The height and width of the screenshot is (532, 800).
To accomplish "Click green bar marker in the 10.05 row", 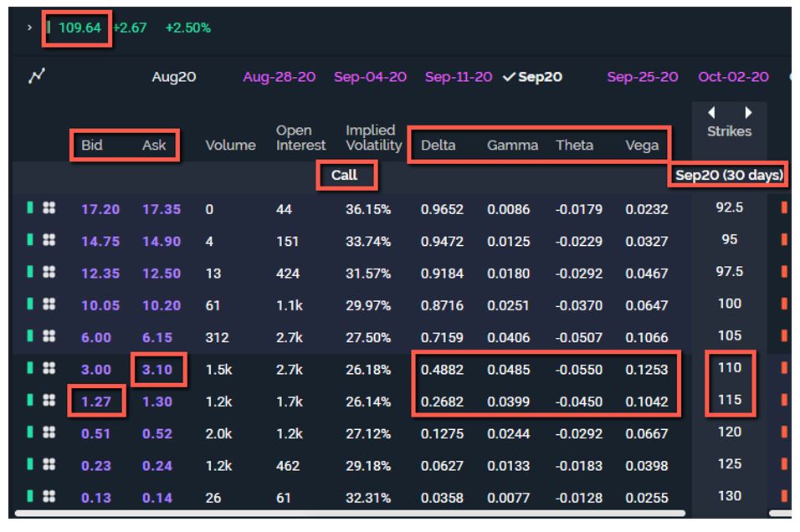I will click(x=30, y=304).
